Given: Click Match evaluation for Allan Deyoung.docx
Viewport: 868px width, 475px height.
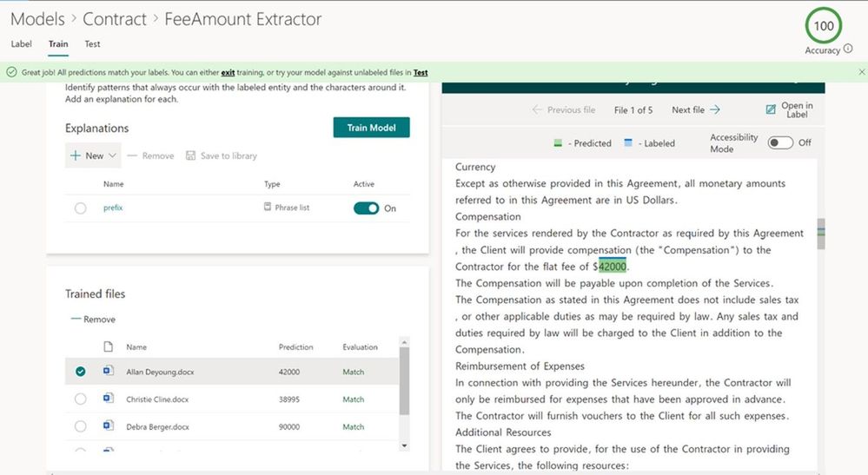Looking at the screenshot, I should pos(353,372).
